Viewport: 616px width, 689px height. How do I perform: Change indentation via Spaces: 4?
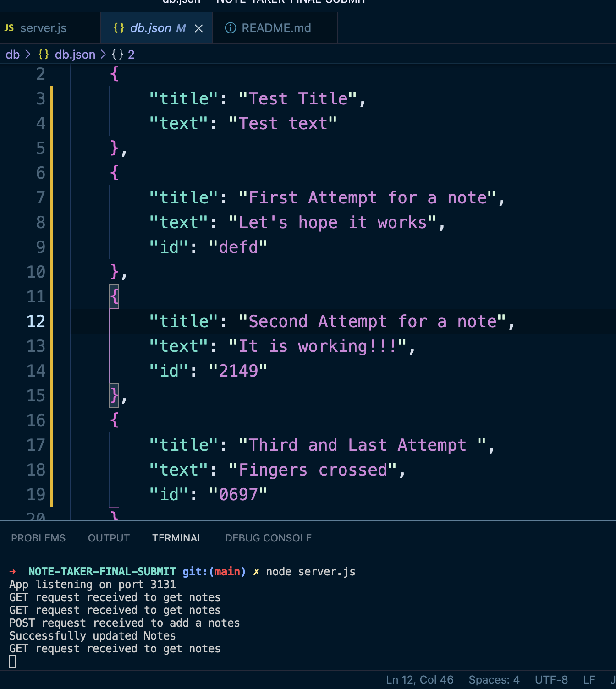(494, 680)
